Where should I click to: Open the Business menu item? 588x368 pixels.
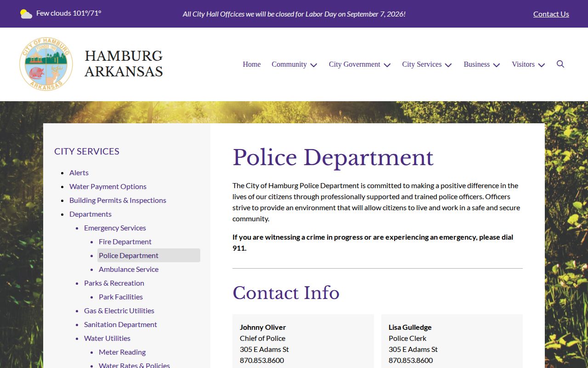476,64
